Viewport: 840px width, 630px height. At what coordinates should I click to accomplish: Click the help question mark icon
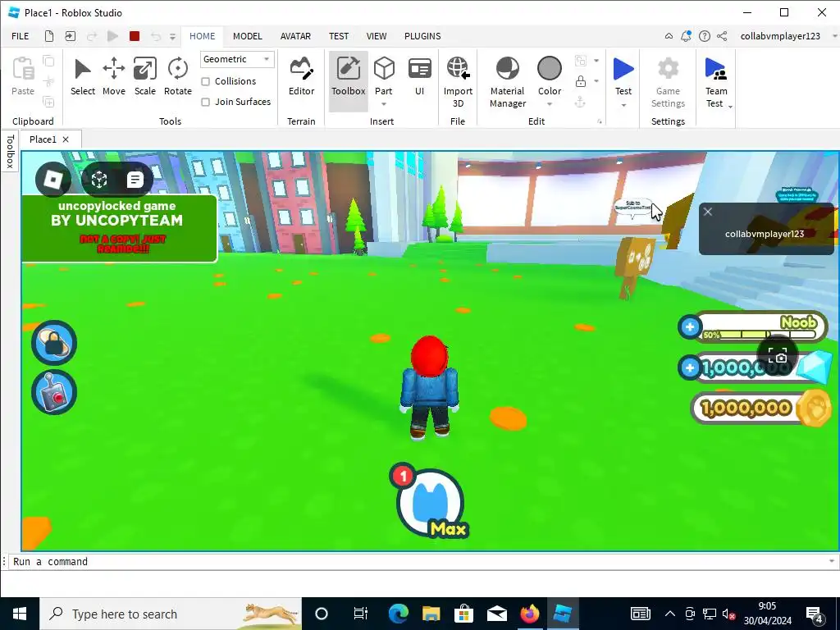point(705,36)
